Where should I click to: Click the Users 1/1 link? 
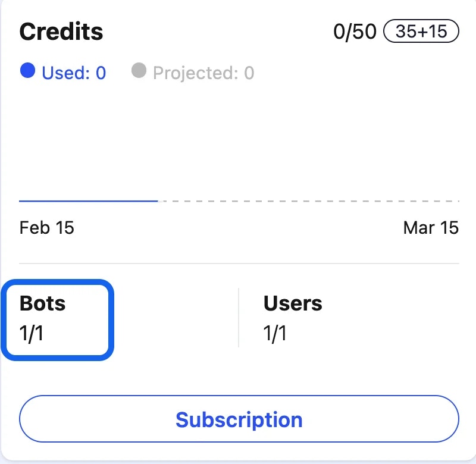coord(275,333)
